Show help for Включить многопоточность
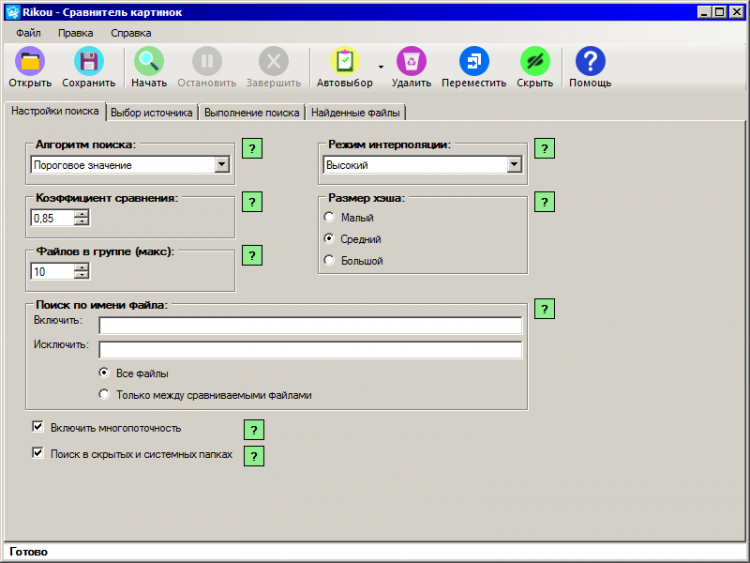 click(x=254, y=430)
